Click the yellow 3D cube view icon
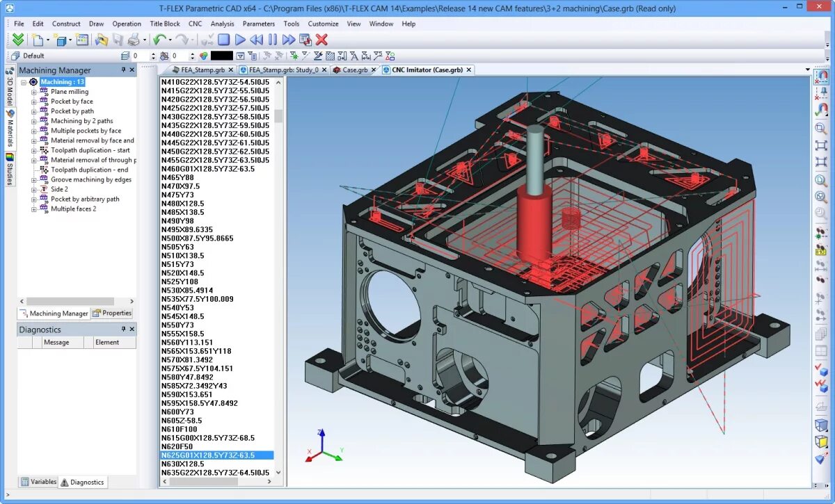This screenshot has width=835, height=504. tap(821, 441)
